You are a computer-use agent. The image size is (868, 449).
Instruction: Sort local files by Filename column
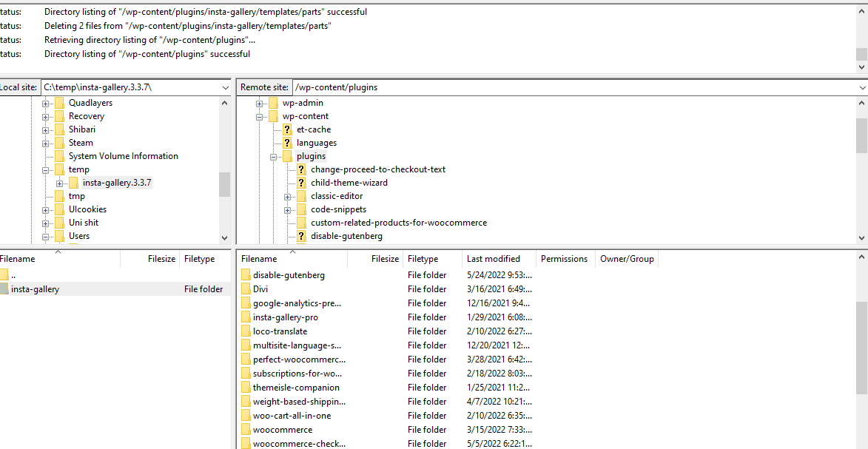(x=59, y=259)
